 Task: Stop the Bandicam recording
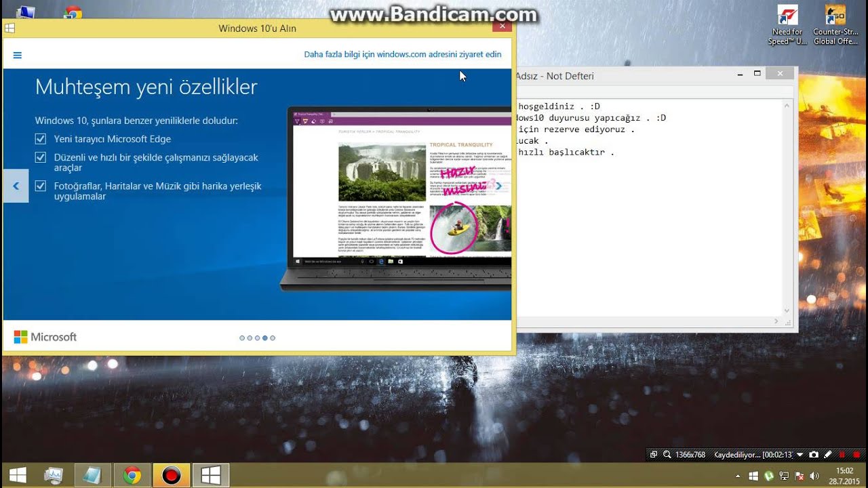pos(856,455)
